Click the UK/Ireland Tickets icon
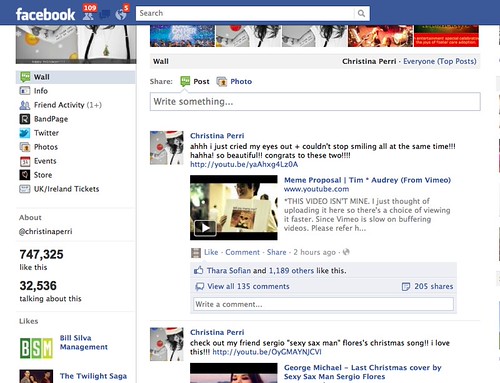 click(x=25, y=189)
